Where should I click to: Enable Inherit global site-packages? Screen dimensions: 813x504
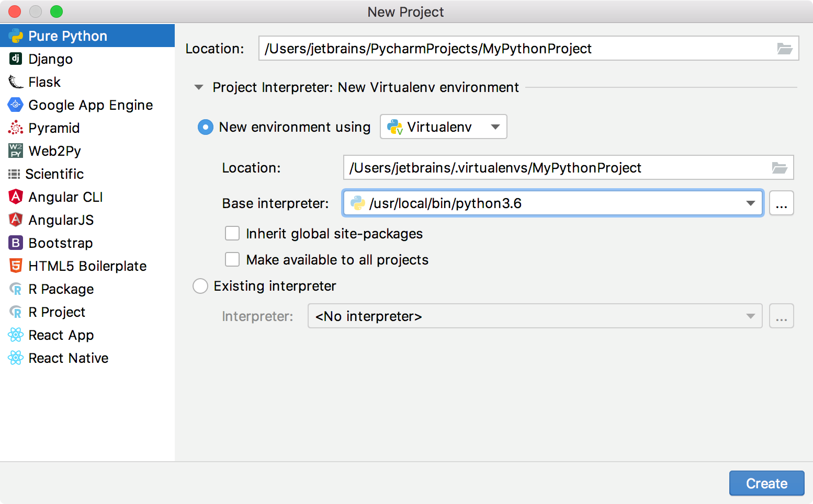232,233
